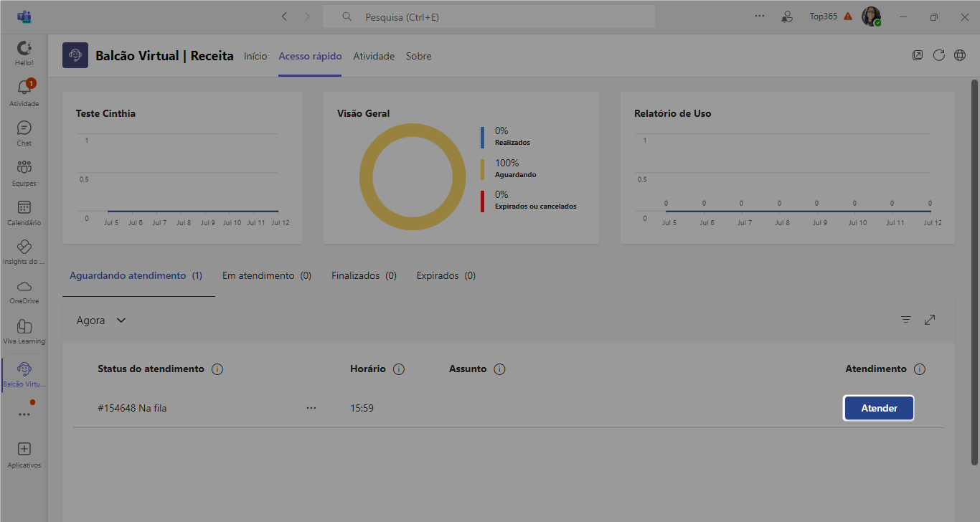Open the Atividade tab in app header
Viewport: 980px width, 522px height.
click(x=374, y=56)
